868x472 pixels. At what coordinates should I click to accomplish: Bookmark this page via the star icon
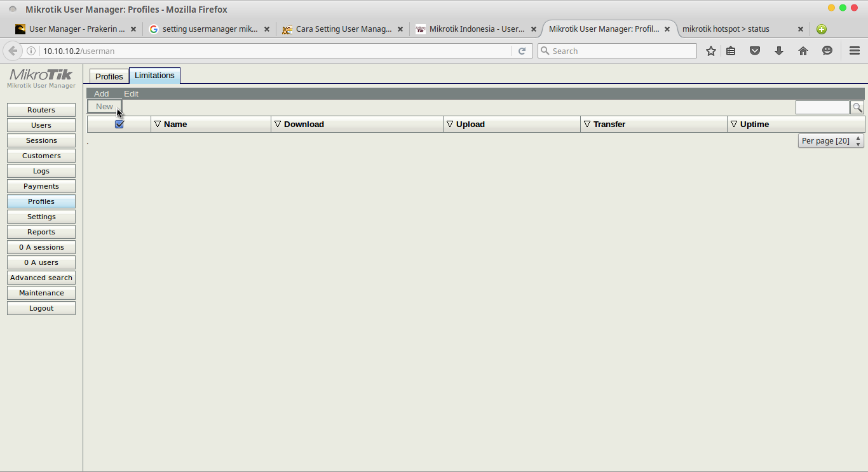tap(710, 50)
